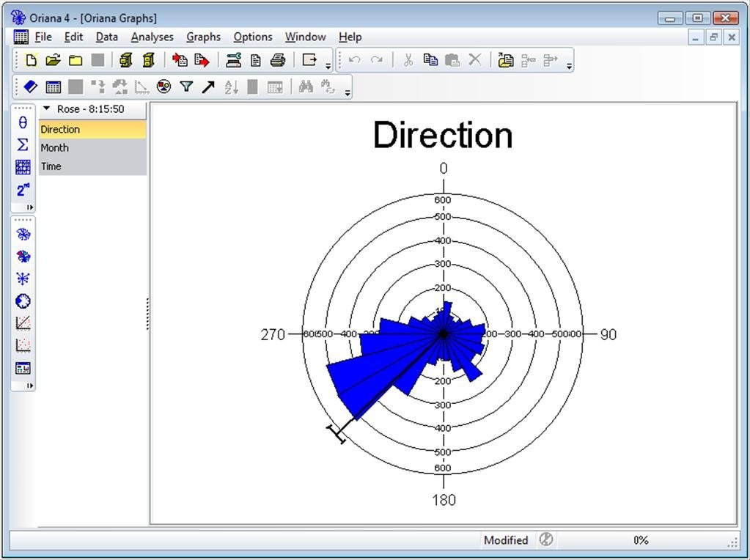750x560 pixels.
Task: Click the sigma summation icon
Action: point(23,144)
